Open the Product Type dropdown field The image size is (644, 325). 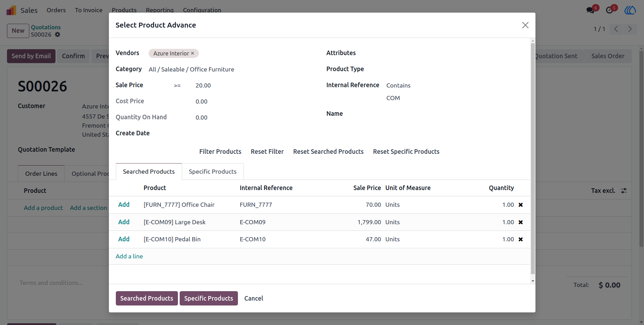coord(455,69)
